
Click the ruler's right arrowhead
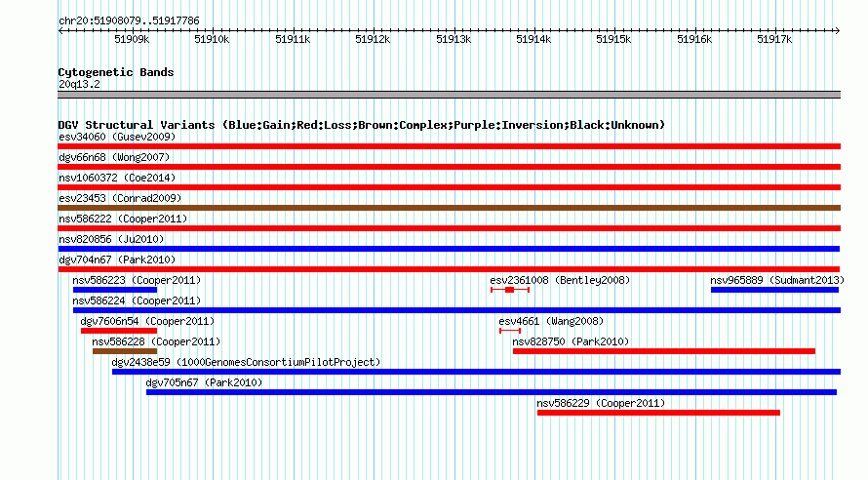(x=838, y=30)
